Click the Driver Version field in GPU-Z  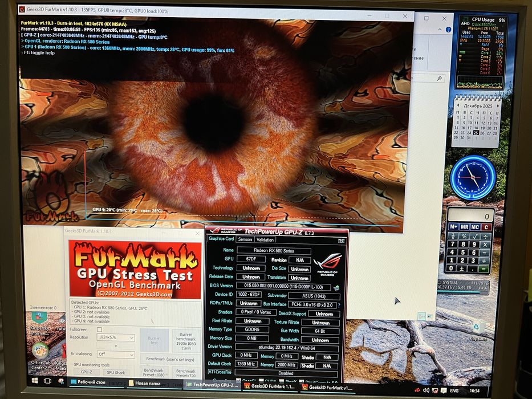(x=286, y=348)
